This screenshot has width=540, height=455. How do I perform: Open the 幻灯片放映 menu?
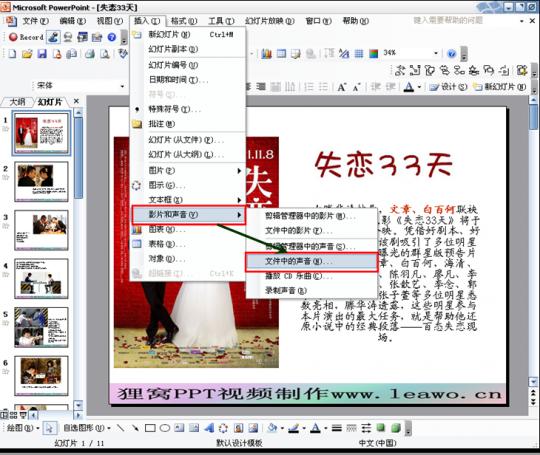click(270, 21)
